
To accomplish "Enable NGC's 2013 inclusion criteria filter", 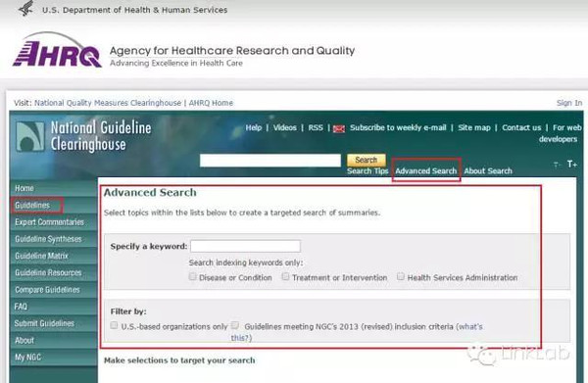I will (235, 325).
